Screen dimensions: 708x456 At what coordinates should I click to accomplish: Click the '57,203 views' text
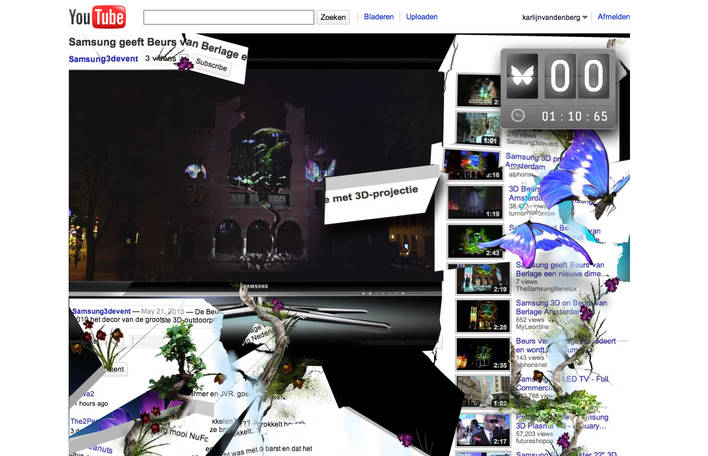tap(534, 433)
